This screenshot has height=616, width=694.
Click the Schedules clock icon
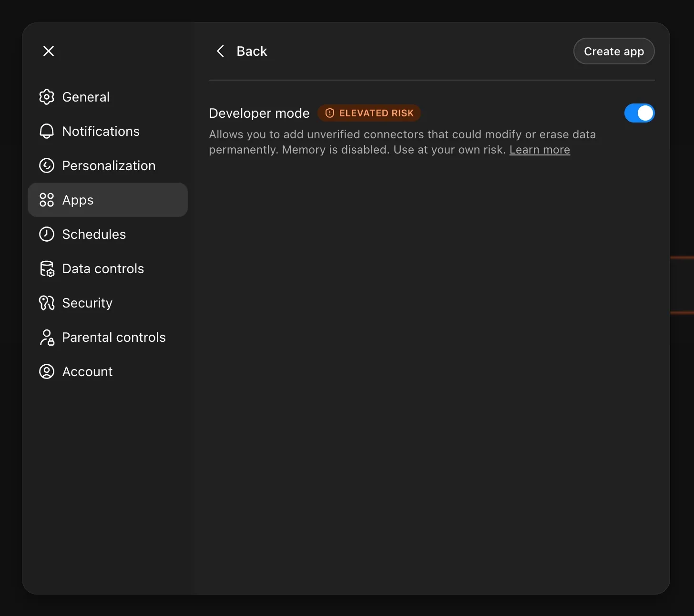click(x=47, y=234)
